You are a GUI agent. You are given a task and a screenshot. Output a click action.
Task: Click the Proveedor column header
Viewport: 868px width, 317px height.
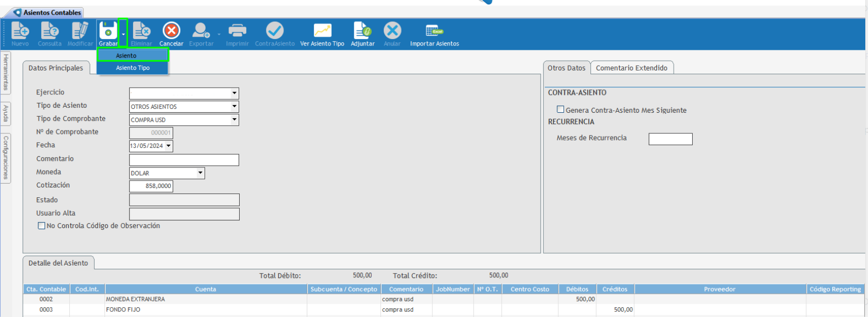click(720, 289)
